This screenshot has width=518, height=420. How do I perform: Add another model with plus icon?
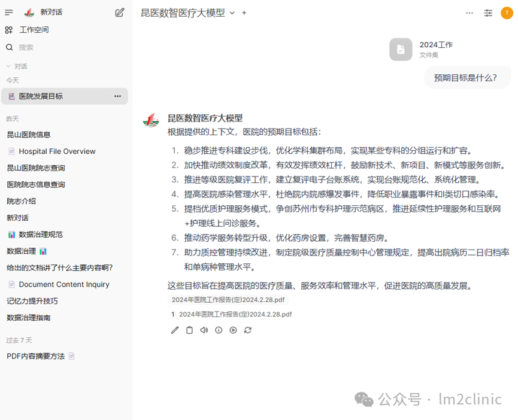244,13
